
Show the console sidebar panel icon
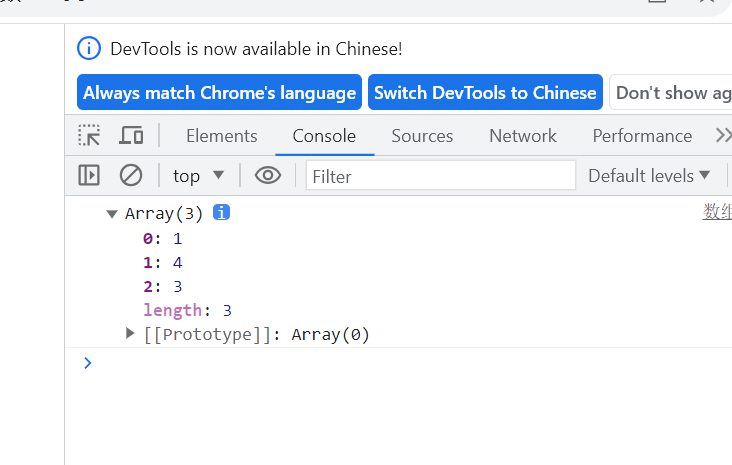coord(89,176)
